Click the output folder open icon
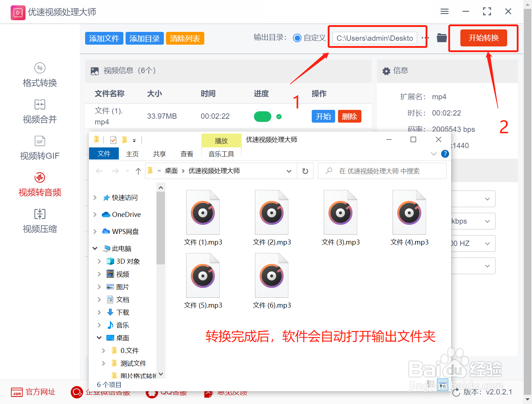 tap(442, 38)
